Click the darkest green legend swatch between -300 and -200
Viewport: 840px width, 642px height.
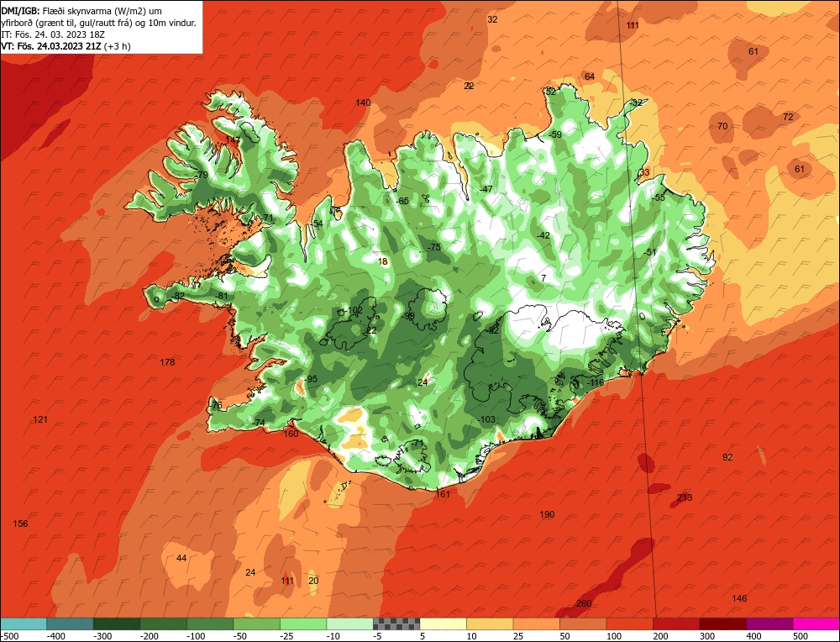pos(116,624)
